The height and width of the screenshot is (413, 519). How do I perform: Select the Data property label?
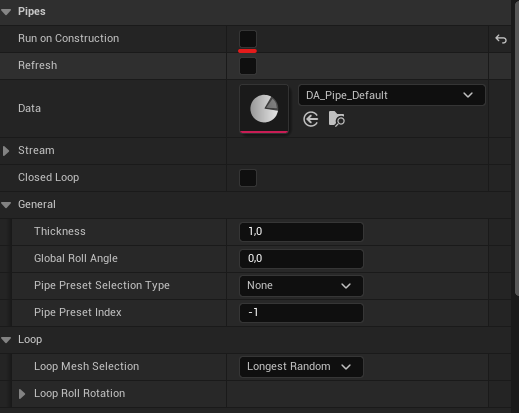tap(29, 108)
